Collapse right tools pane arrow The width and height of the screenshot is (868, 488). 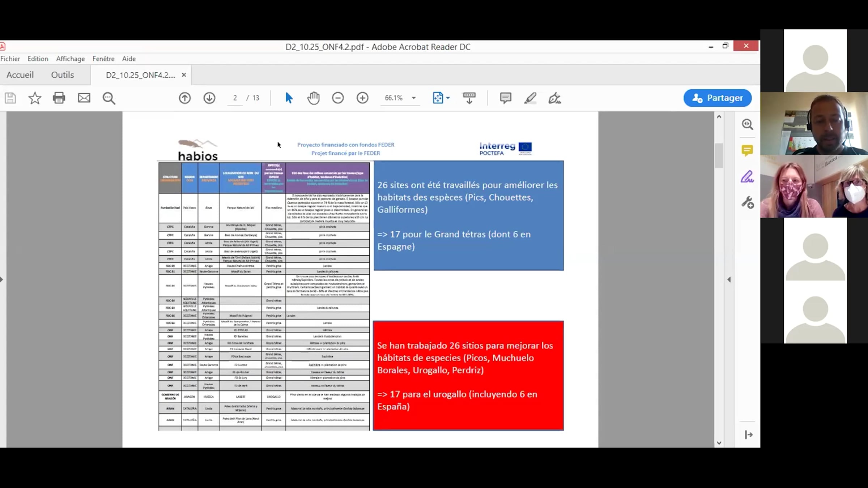(x=729, y=279)
